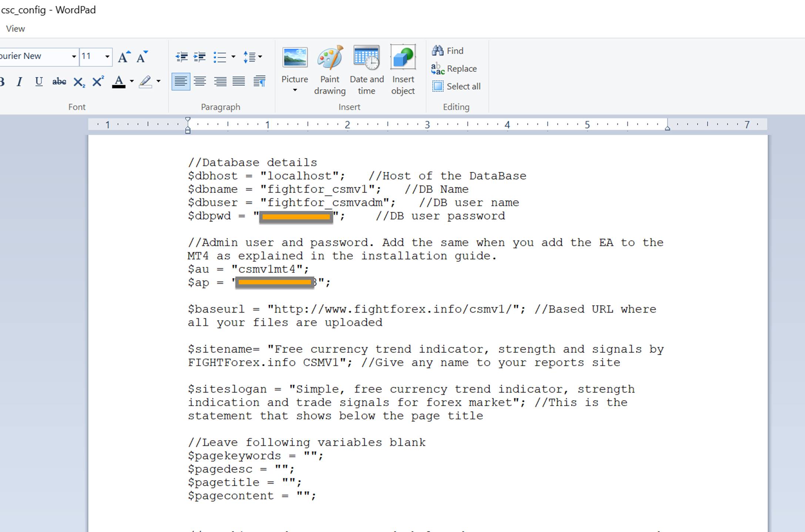
Task: Align text left
Action: (181, 81)
